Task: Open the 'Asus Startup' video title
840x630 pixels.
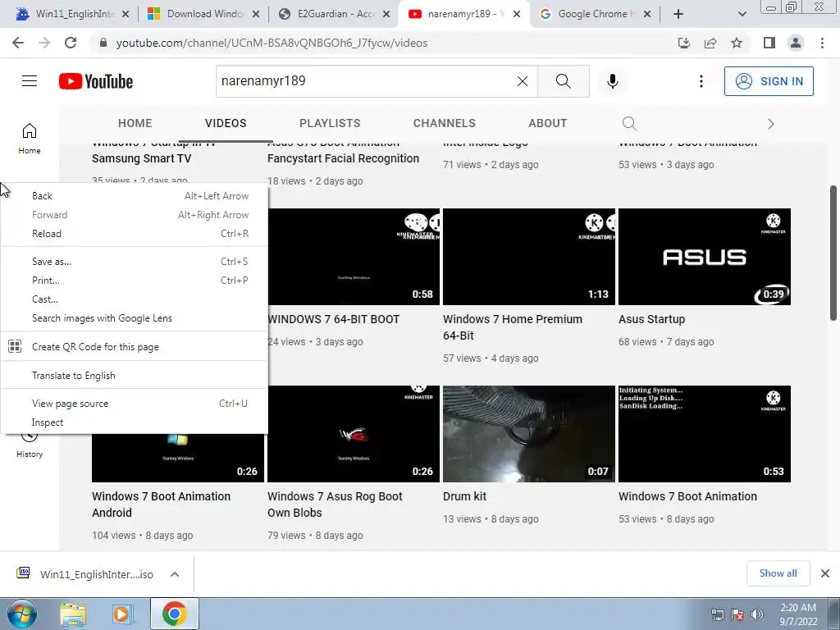Action: (651, 319)
